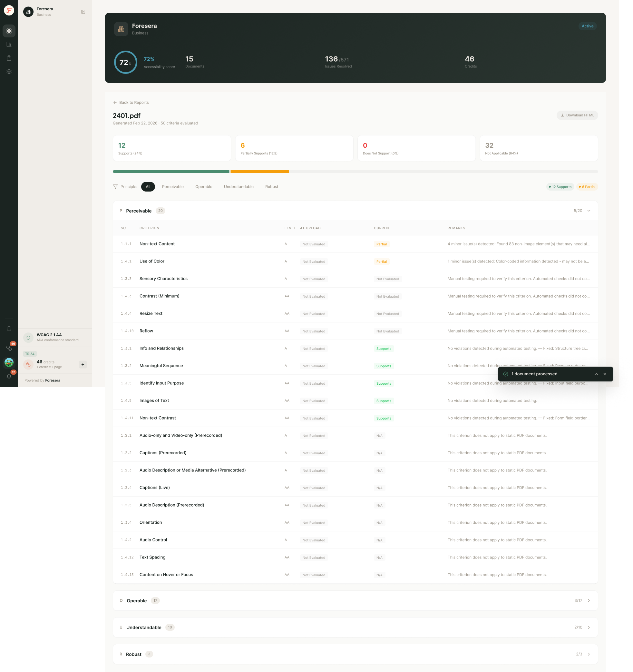Open notifications via the bell icon
The height and width of the screenshot is (672, 633).
coord(9,376)
